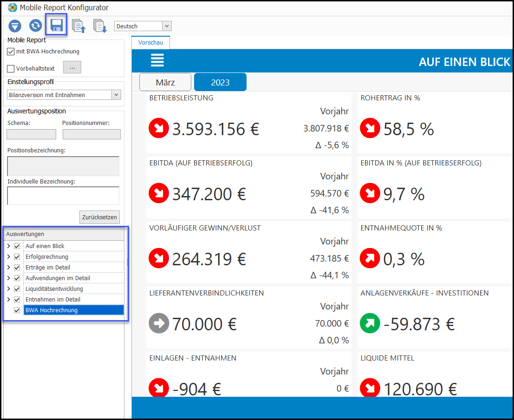Uncheck the Erfolgsrechnung report checkbox

click(x=17, y=257)
